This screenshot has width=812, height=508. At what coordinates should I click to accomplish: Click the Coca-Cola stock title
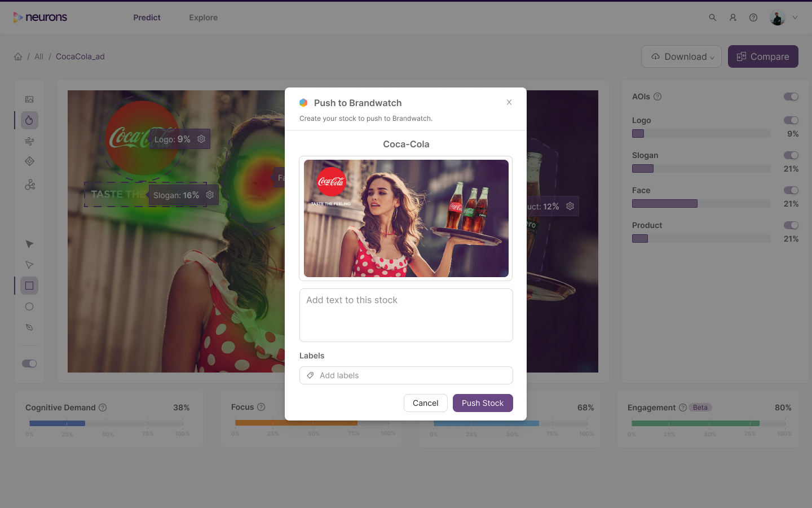[406, 144]
